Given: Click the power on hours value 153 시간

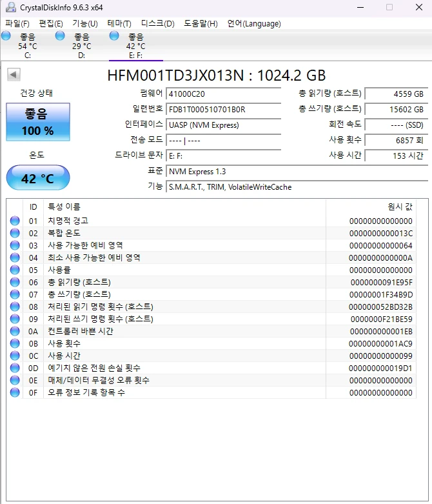Looking at the screenshot, I should tap(397, 156).
